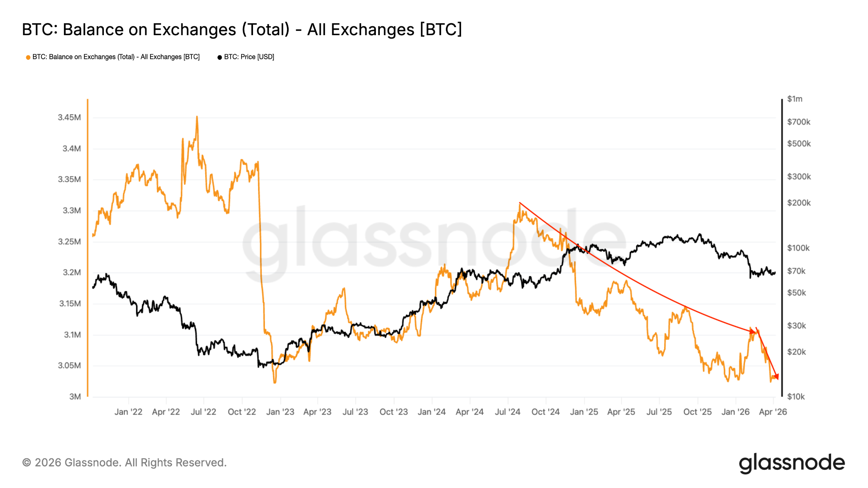868x488 pixels.
Task: Click the '3M' bottom left axis value
Action: [75, 396]
